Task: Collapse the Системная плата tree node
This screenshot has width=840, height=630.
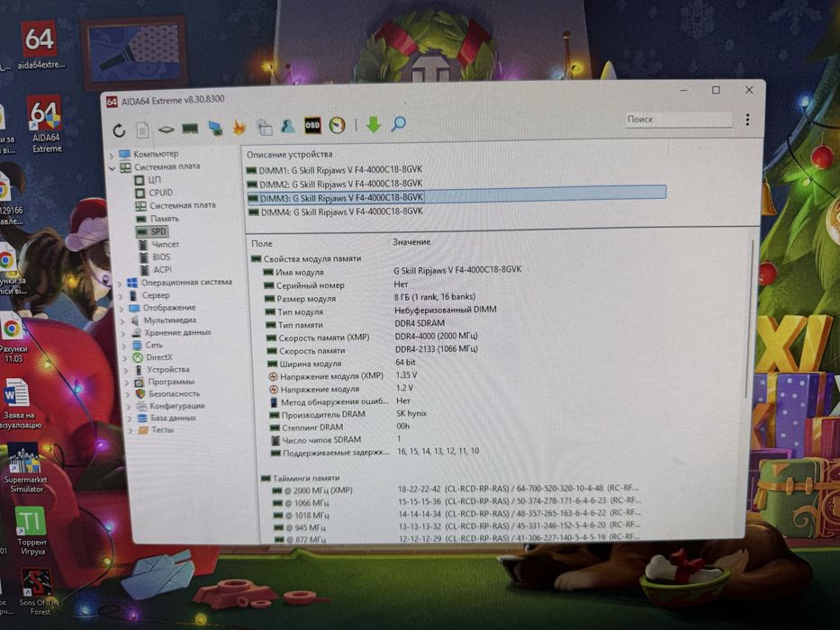Action: [112, 168]
